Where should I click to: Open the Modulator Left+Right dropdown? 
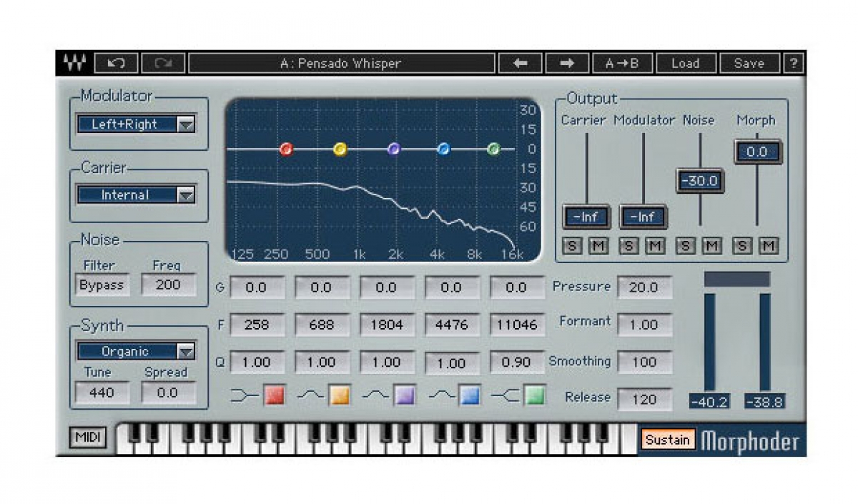(x=136, y=124)
